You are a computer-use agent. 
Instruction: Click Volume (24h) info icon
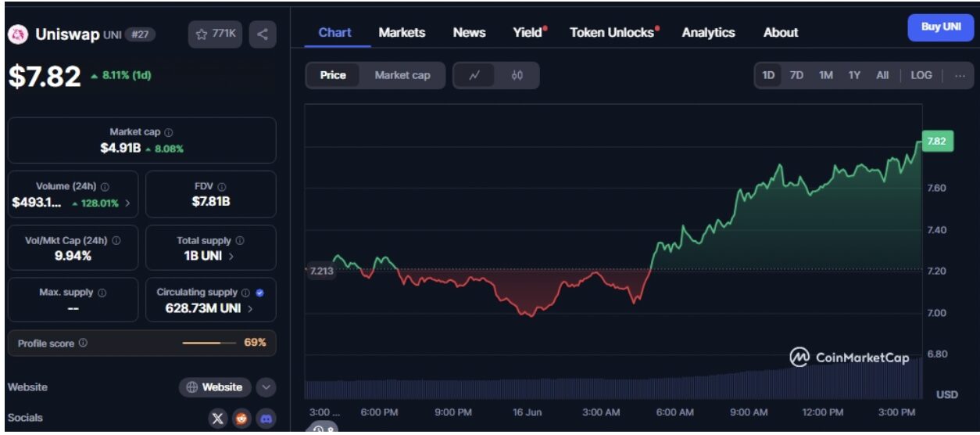point(105,187)
